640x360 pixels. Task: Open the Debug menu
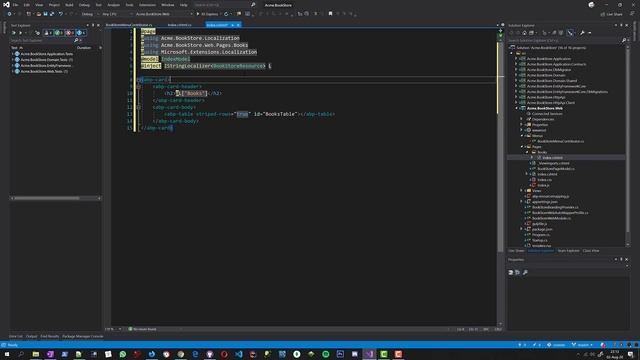tap(84, 5)
